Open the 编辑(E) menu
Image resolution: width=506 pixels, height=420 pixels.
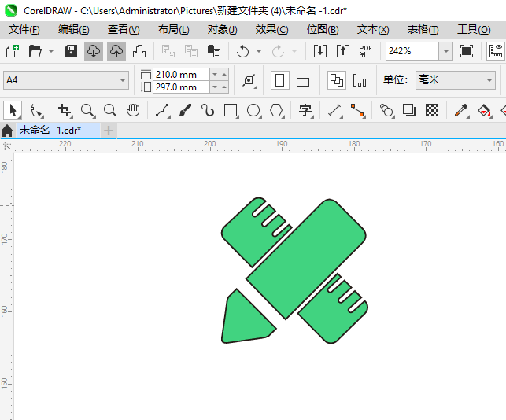[x=73, y=30]
